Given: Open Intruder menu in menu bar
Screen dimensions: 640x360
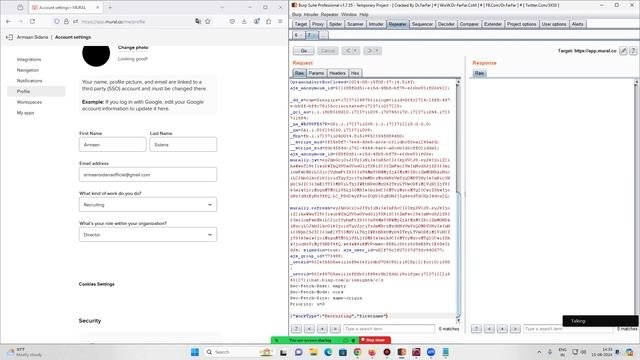Looking at the screenshot, I should [311, 14].
